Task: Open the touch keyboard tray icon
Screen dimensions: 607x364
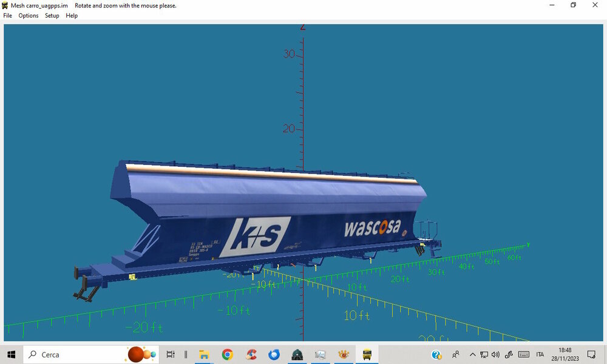Action: (x=524, y=354)
